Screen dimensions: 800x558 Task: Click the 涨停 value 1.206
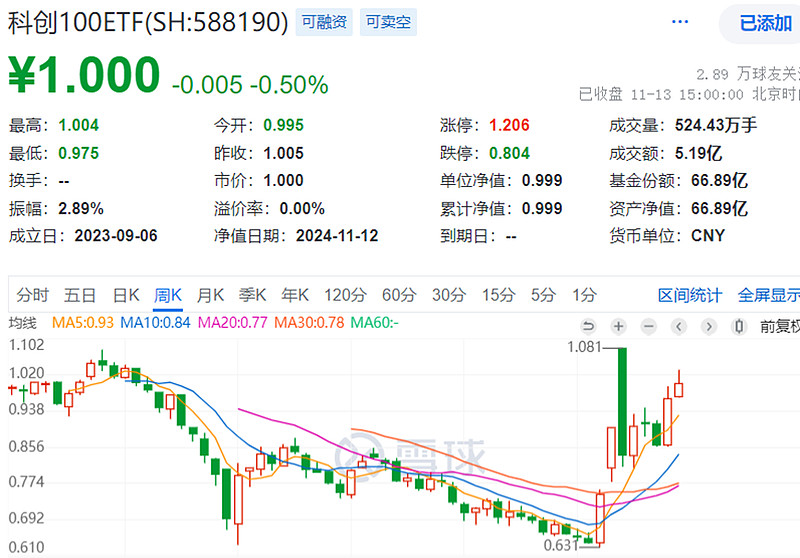point(509,125)
